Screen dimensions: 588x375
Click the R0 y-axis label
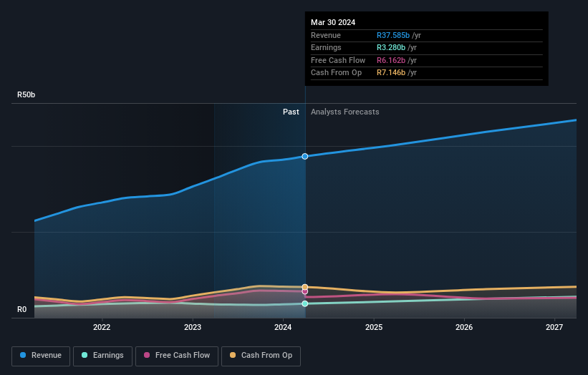click(21, 309)
